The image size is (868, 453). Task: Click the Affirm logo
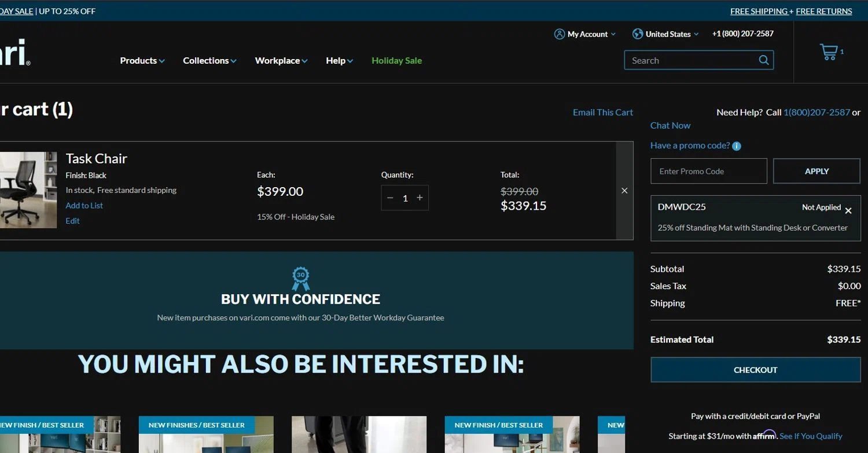tap(765, 435)
